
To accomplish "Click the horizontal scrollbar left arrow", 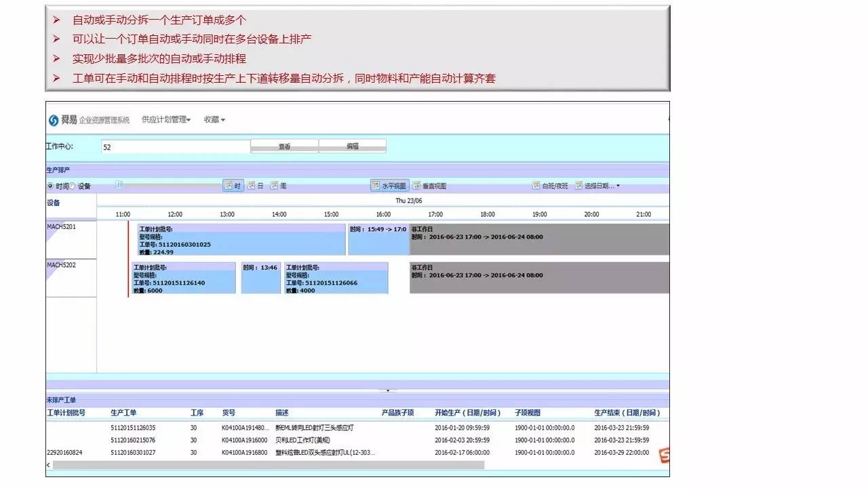I will tap(48, 465).
